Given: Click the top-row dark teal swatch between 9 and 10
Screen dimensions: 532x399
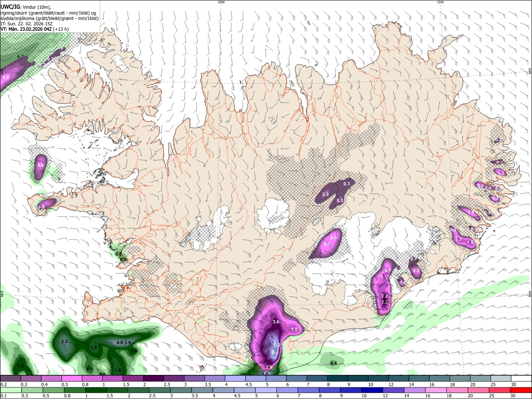Looking at the screenshot, I should 358,379.
